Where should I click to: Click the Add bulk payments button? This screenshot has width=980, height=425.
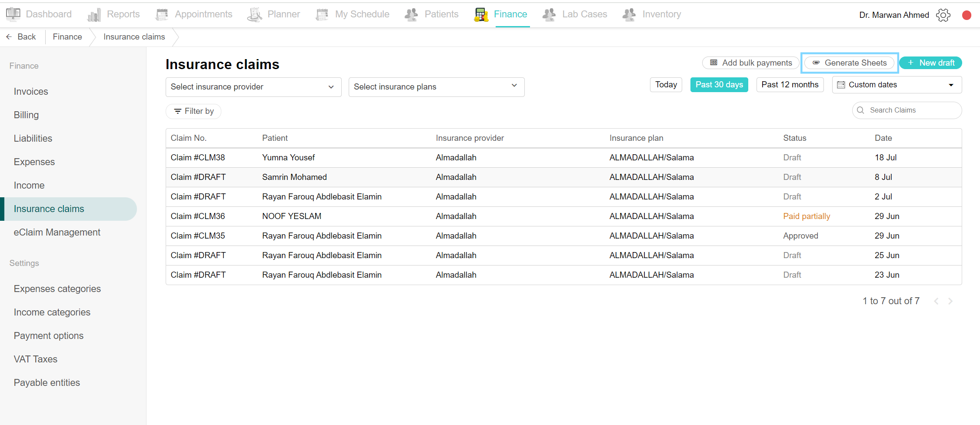click(x=751, y=63)
